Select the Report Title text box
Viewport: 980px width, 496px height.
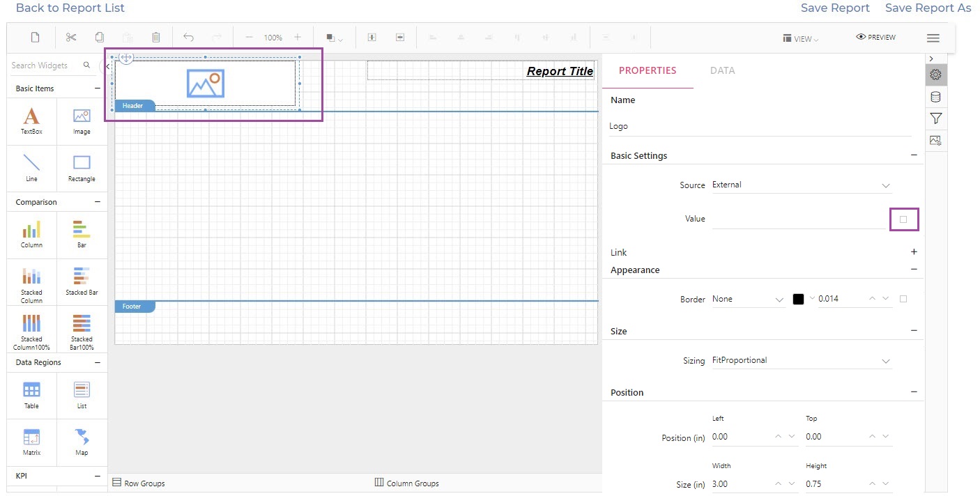481,70
